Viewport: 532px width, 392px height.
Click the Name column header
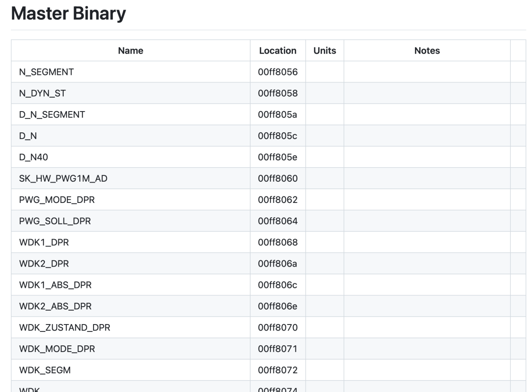pos(131,51)
